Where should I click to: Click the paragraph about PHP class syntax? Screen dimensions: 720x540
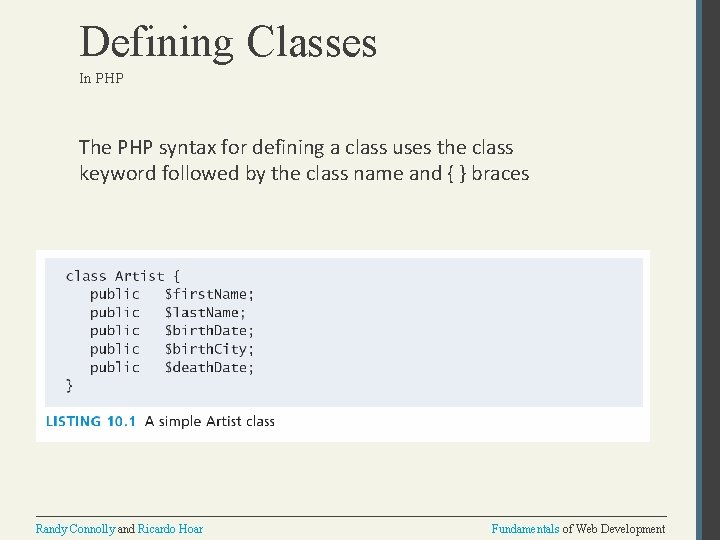click(304, 161)
